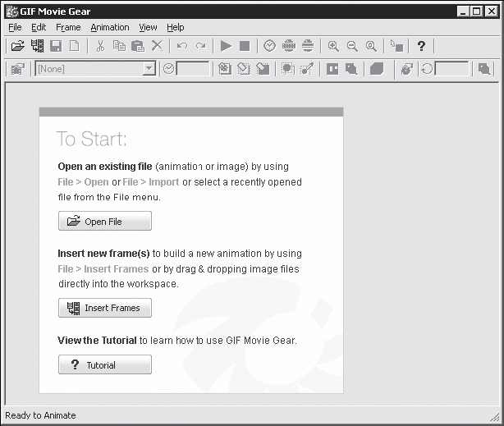
Task: Click the Open file folder toolbar icon
Action: (x=17, y=47)
